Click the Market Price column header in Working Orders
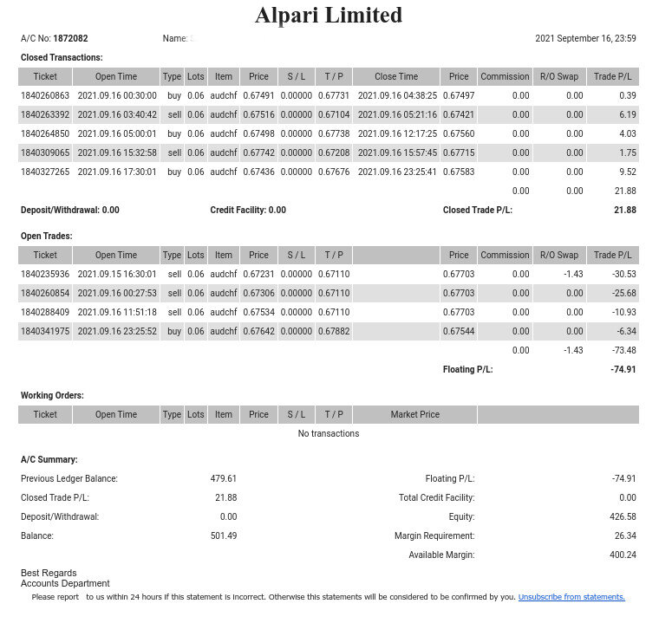672x623 pixels. (x=414, y=414)
